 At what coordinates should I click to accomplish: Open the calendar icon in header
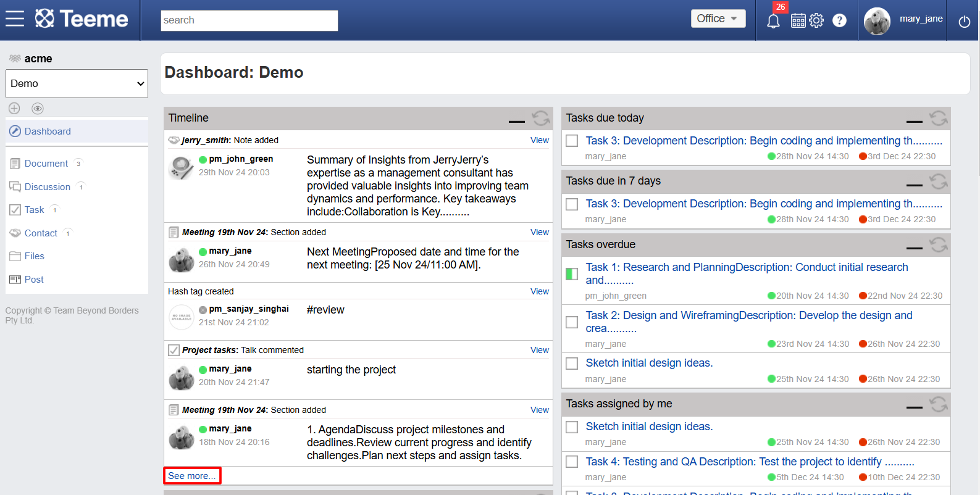pos(798,21)
